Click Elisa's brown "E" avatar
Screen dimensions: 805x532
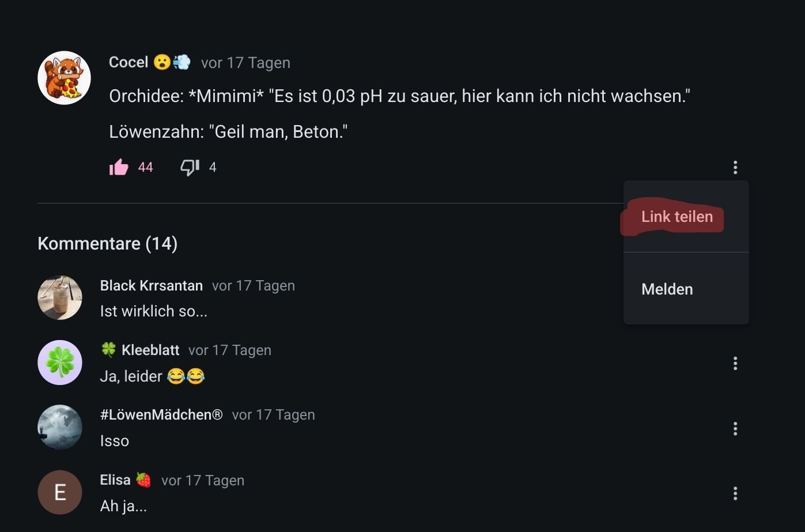[x=60, y=492]
